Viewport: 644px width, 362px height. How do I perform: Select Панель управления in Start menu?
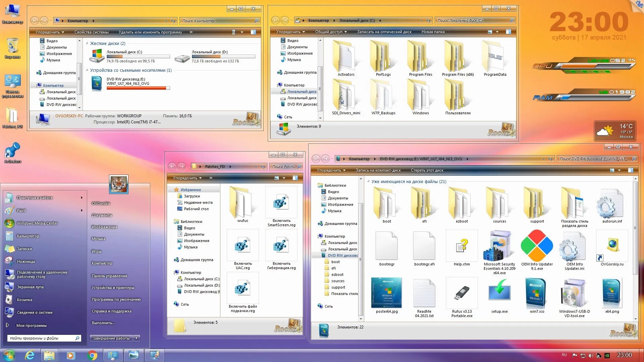(x=109, y=276)
